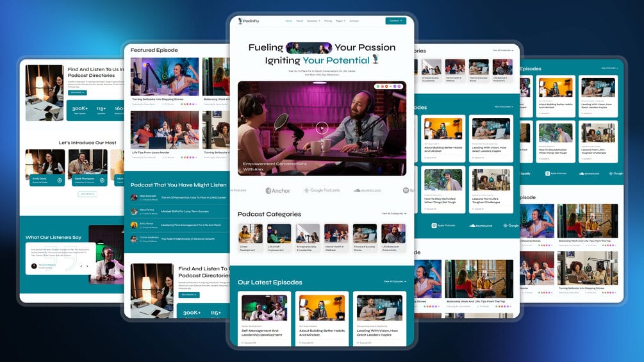
Task: Click the platform icons pill on hero video
Action: 388,86
